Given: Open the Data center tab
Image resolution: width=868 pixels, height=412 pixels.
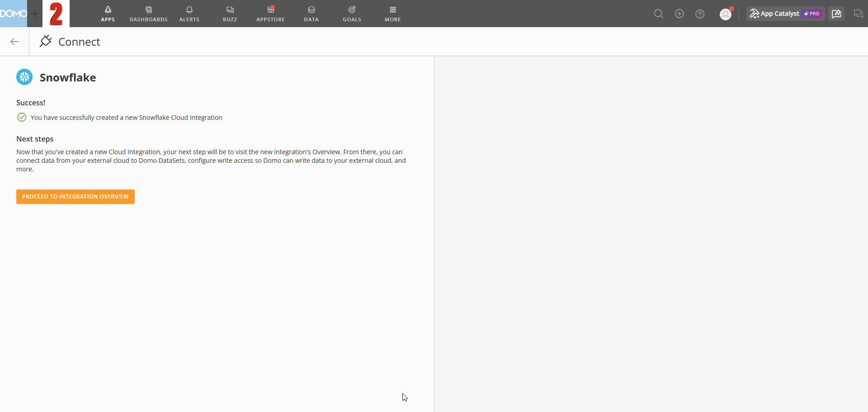Looking at the screenshot, I should point(311,14).
